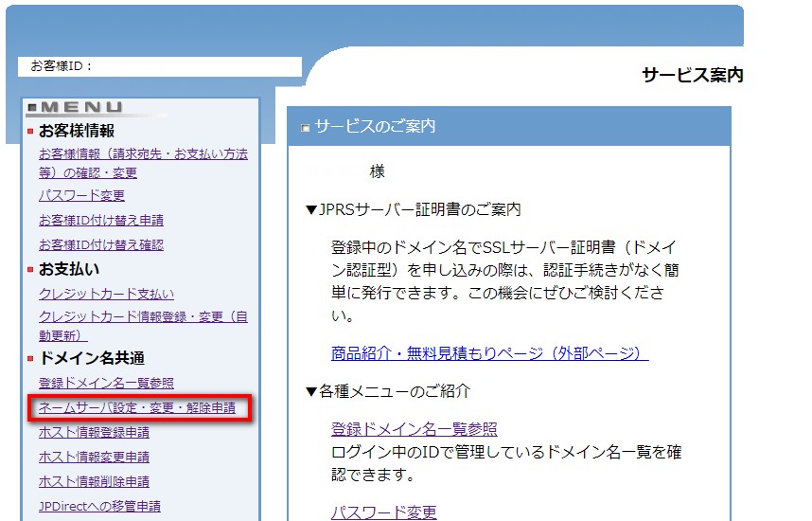This screenshot has height=521, width=812.
Task: Click the red bullet beside お客様情報
Action: tap(30, 131)
